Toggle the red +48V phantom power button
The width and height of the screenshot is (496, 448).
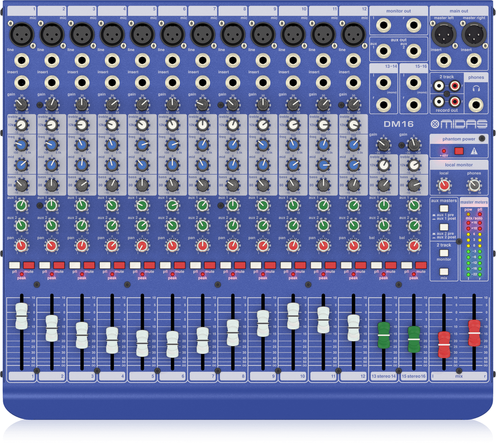point(459,151)
